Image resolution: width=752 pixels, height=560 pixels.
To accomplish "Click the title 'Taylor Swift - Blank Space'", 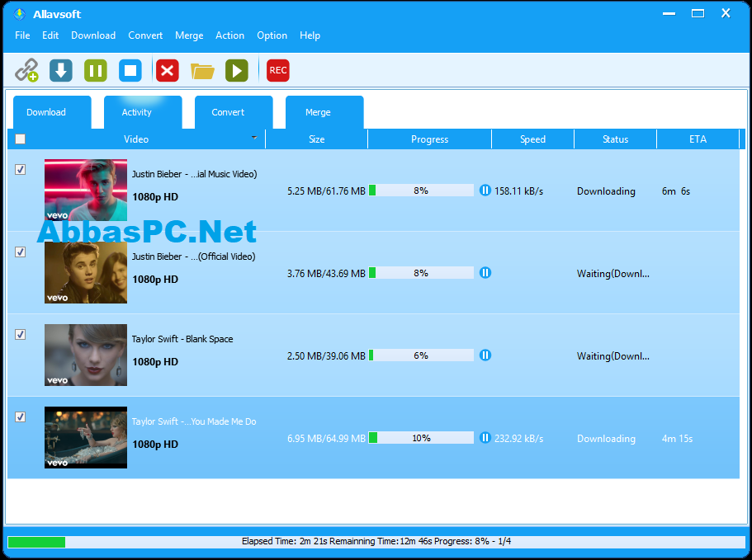I will (182, 339).
